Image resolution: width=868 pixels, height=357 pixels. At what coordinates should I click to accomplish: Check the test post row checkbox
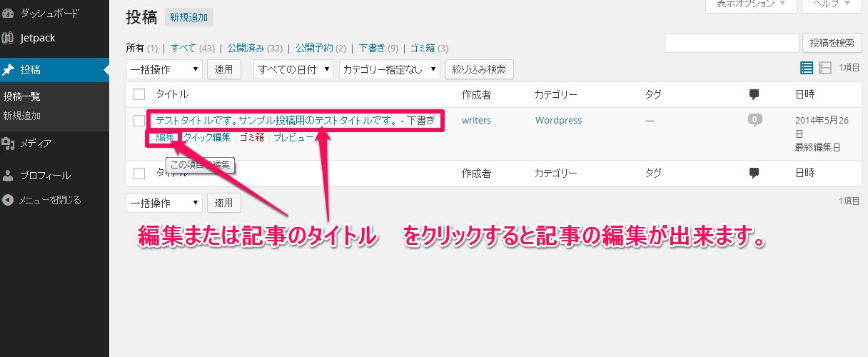pos(139,121)
